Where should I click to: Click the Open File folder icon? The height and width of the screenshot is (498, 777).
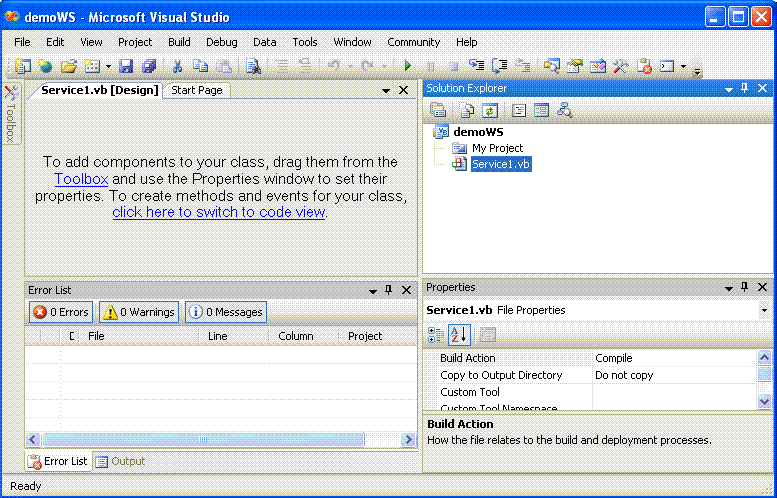pos(69,66)
